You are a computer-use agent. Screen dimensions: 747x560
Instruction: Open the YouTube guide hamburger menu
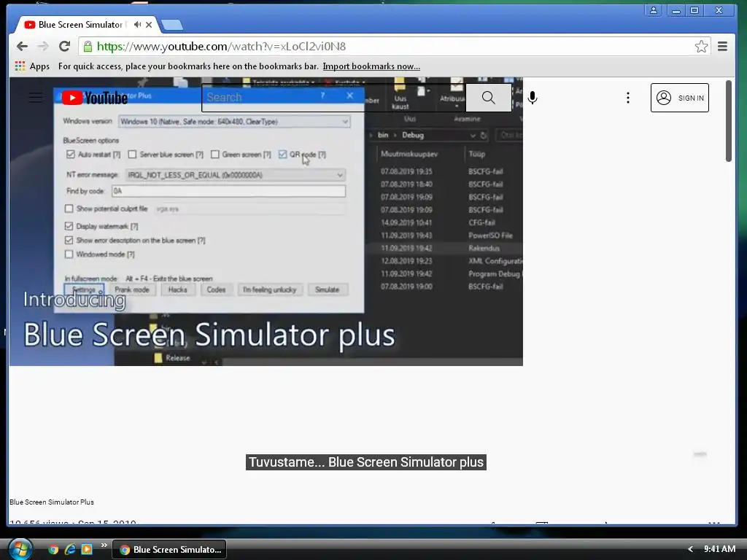click(x=36, y=98)
